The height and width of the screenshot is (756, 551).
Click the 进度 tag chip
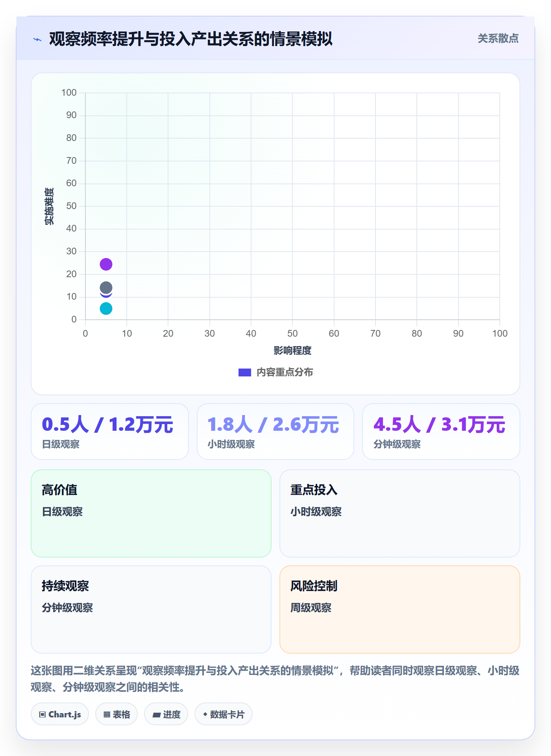coord(166,714)
